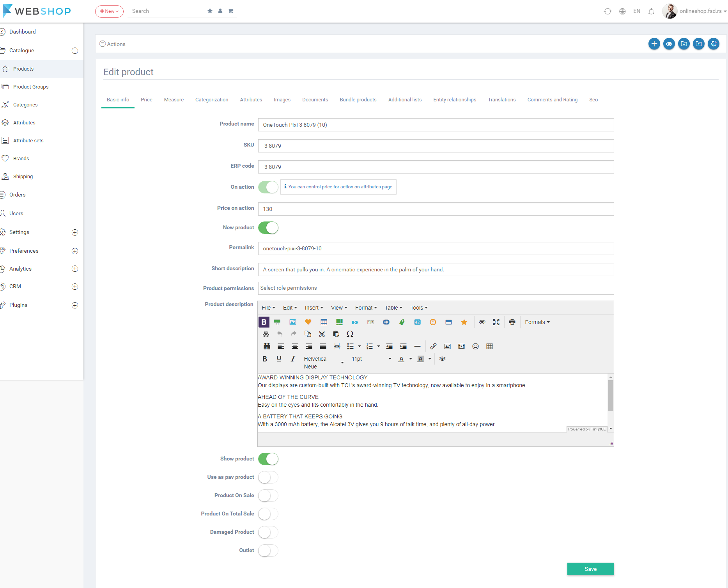
Task: Switch to the Images tab
Action: tap(282, 100)
